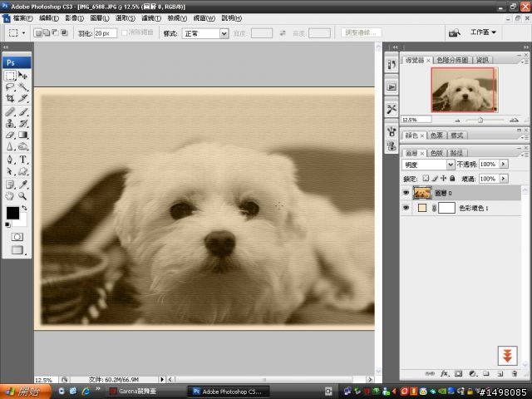Screen dimensions: 532x399
Task: Toggle lock all
Action: coord(452,178)
